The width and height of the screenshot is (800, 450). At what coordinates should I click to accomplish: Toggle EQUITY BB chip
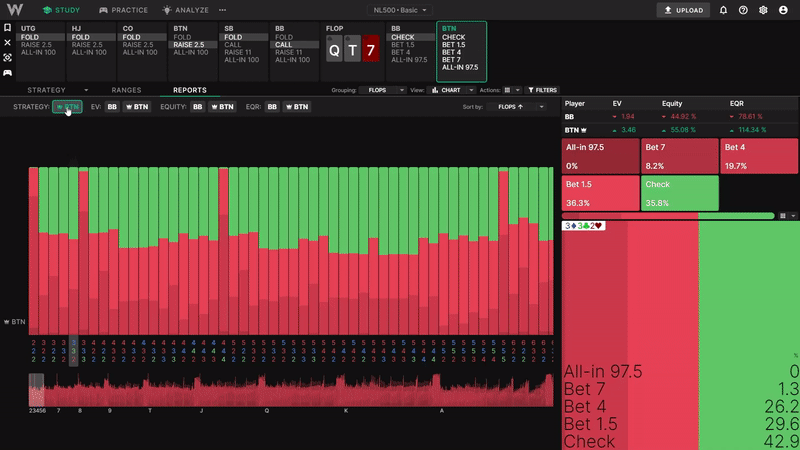[197, 107]
